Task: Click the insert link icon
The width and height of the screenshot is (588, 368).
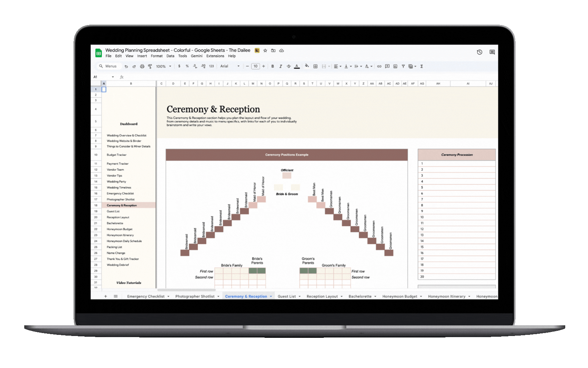Action: coord(379,67)
